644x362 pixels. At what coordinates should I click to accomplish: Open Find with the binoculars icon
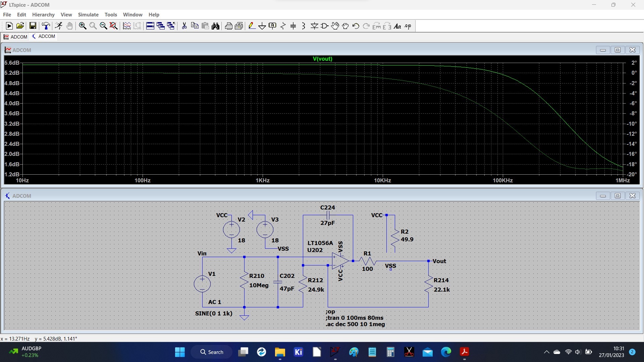tap(215, 26)
